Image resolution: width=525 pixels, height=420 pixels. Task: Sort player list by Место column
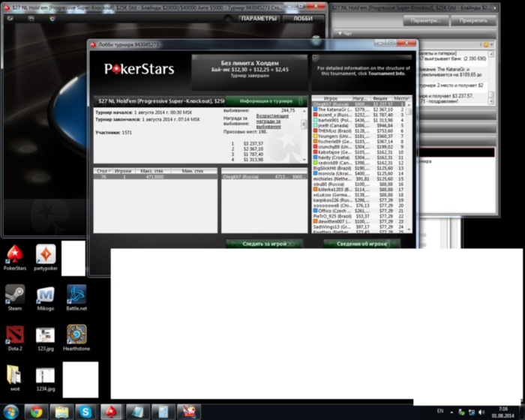coord(400,98)
